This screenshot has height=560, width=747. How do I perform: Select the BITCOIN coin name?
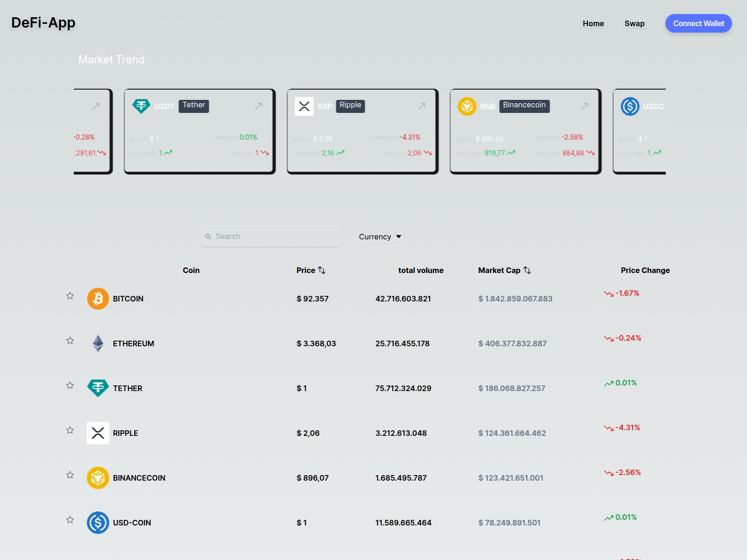[x=128, y=299]
